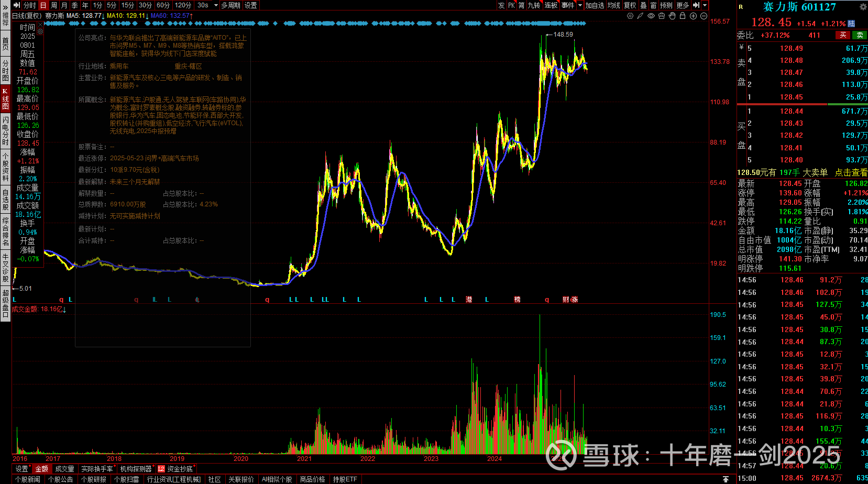Click 加自选 add to watchlist
Image resolution: width=868 pixels, height=484 pixels.
pyautogui.click(x=595, y=5)
